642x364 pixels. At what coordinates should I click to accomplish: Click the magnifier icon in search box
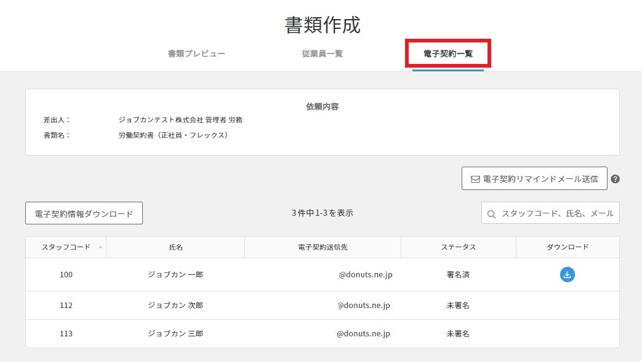pos(492,214)
